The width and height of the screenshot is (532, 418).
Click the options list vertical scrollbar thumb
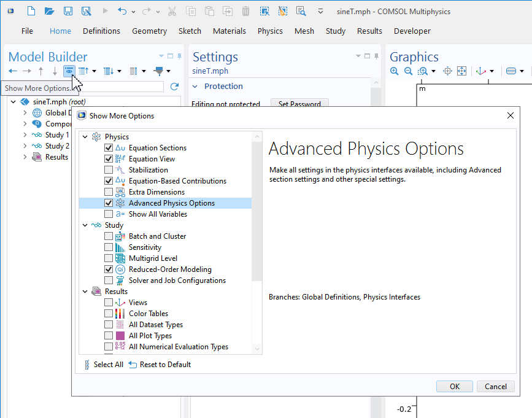pos(257,211)
